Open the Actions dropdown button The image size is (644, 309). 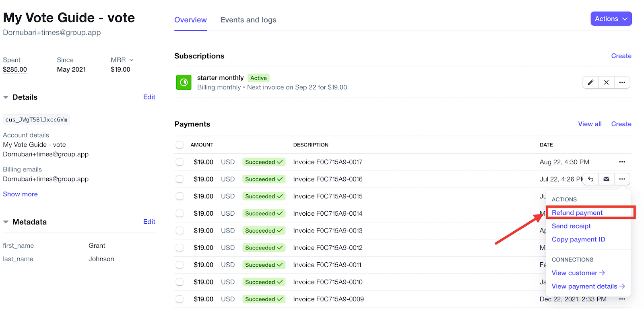coord(611,19)
